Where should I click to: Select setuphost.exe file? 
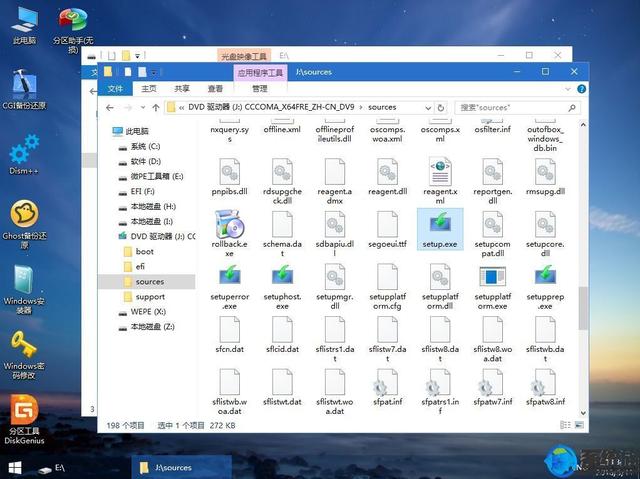coord(282,286)
